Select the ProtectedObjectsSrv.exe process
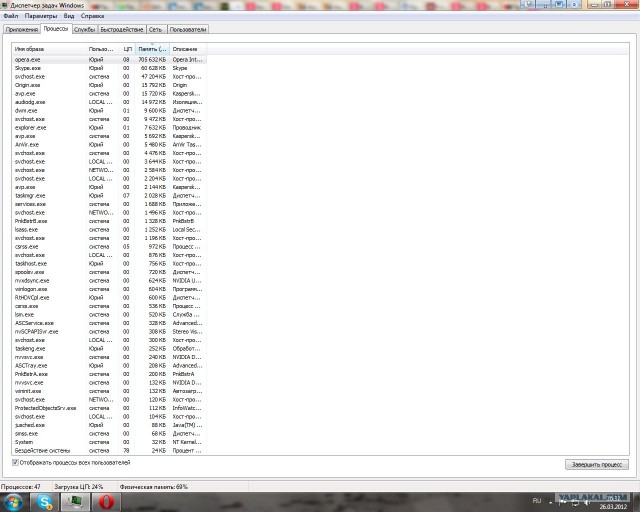640x512 pixels. point(109,408)
